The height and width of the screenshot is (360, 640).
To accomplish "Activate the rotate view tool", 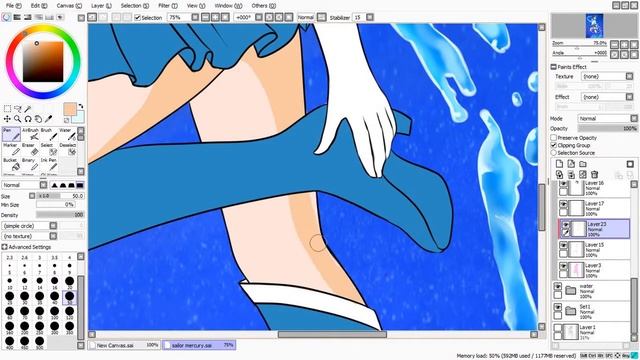I will pos(28,119).
